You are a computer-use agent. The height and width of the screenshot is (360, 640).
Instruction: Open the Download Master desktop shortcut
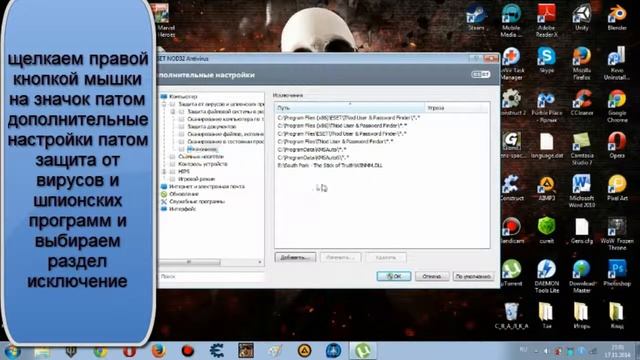[582, 276]
